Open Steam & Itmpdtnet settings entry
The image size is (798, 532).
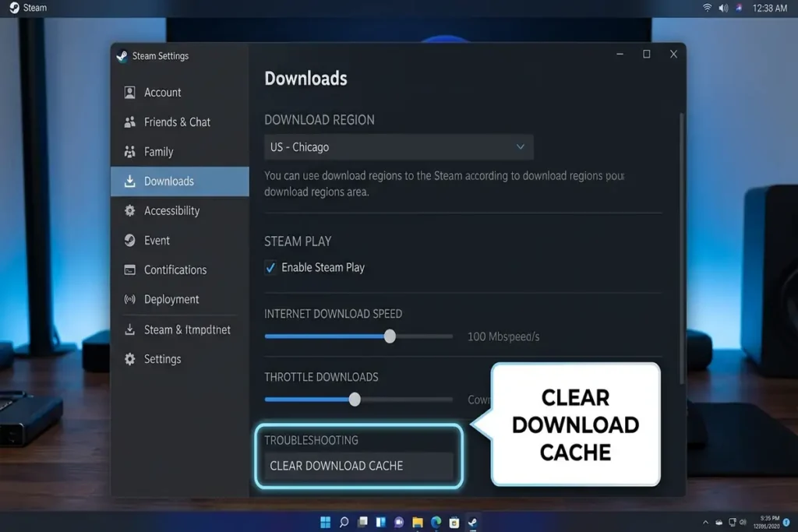tap(180, 329)
